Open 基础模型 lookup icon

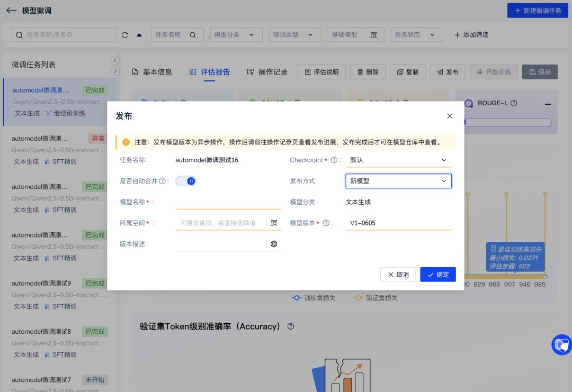pos(373,35)
